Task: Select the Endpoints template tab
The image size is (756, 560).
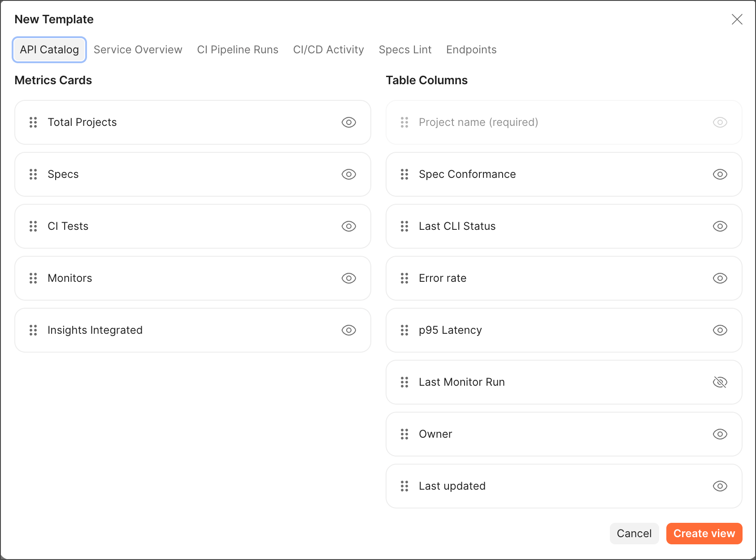Action: click(471, 50)
